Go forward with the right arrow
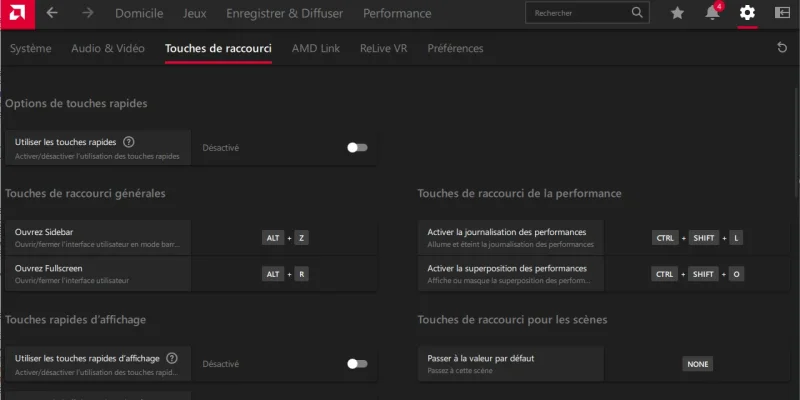This screenshot has width=800, height=400. coord(87,13)
